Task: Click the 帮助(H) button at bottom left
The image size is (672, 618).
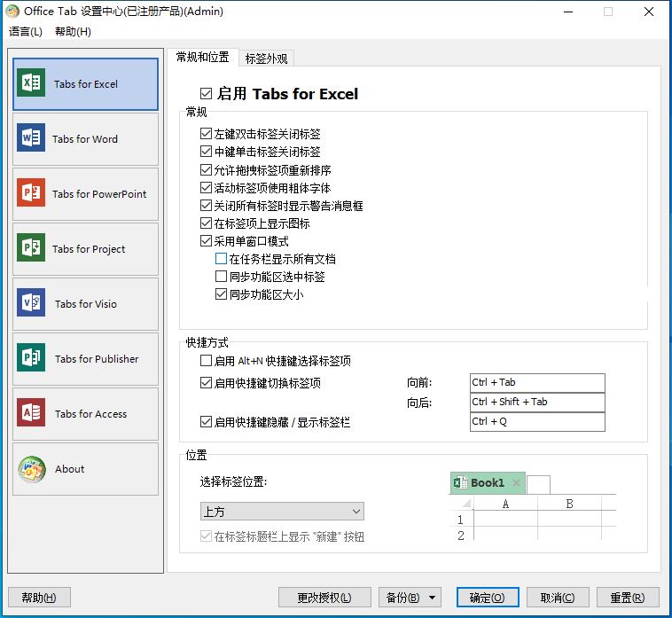Action: (39, 598)
